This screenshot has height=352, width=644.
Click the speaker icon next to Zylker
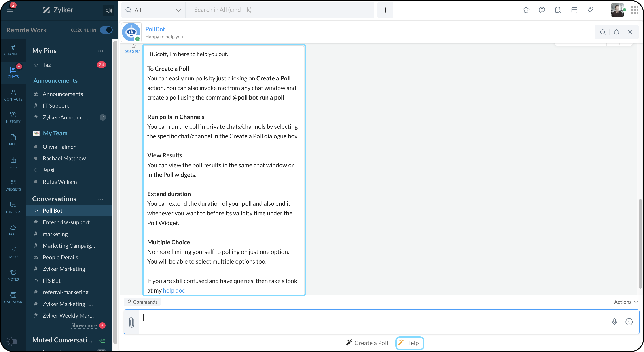(108, 10)
